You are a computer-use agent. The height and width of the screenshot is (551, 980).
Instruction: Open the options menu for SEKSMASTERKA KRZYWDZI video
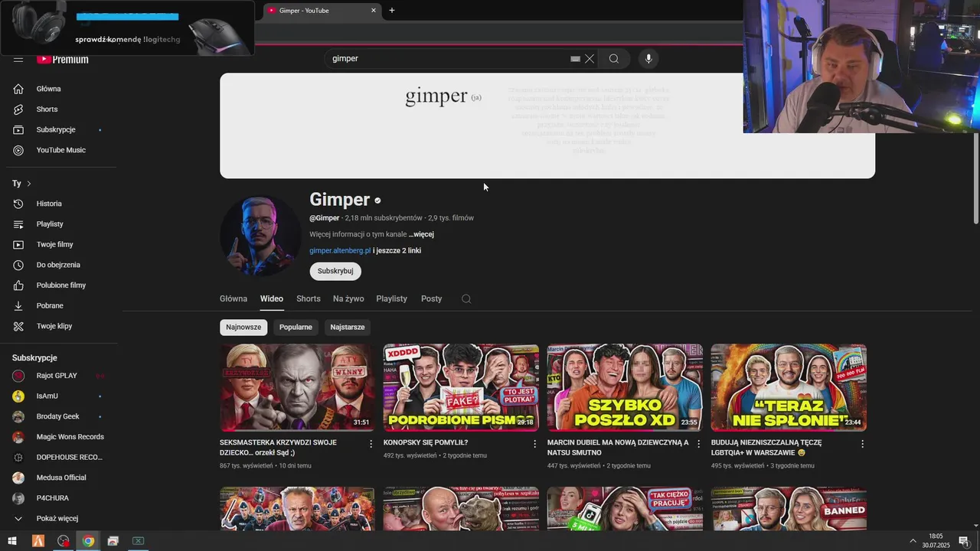(371, 444)
